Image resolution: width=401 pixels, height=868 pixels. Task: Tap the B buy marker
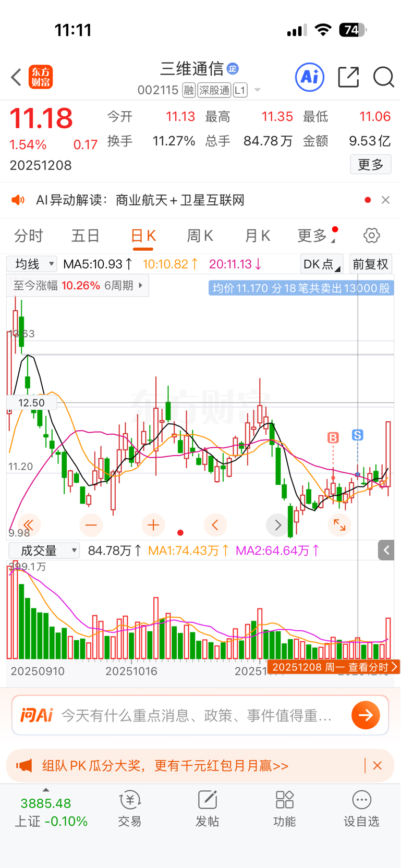pos(333,437)
